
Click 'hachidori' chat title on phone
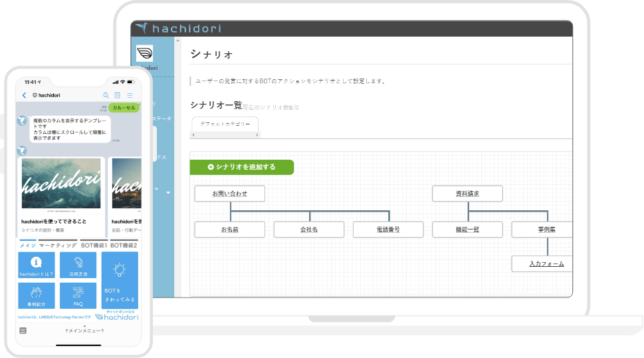[49, 95]
